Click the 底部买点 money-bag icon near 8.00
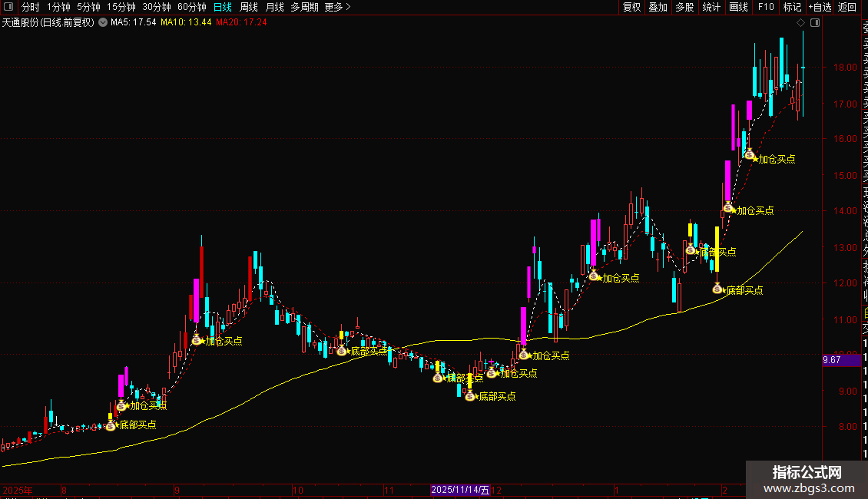 click(111, 425)
